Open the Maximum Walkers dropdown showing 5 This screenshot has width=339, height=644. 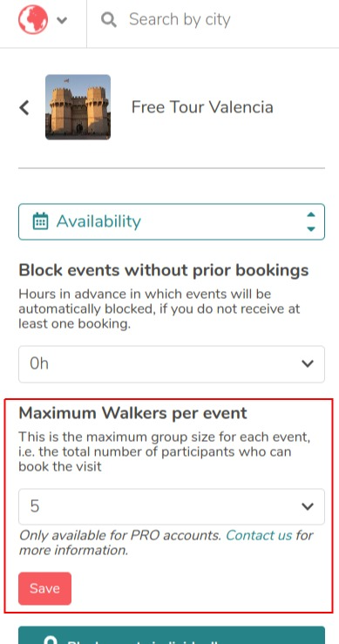coord(172,506)
